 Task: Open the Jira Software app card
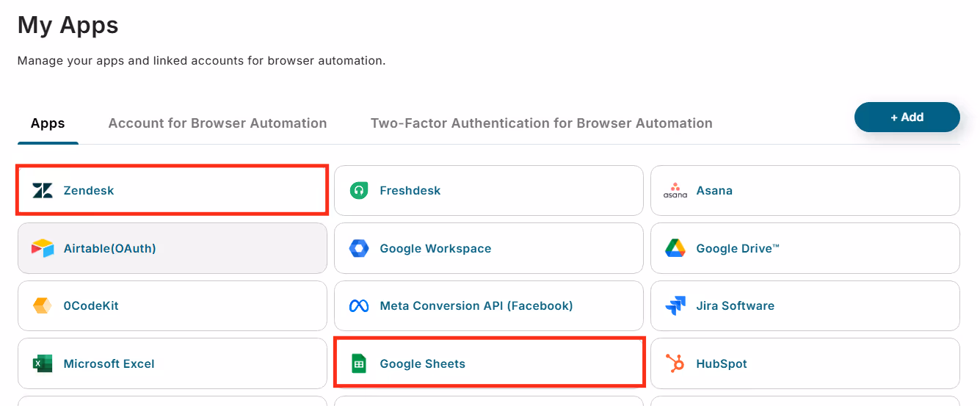pos(805,305)
